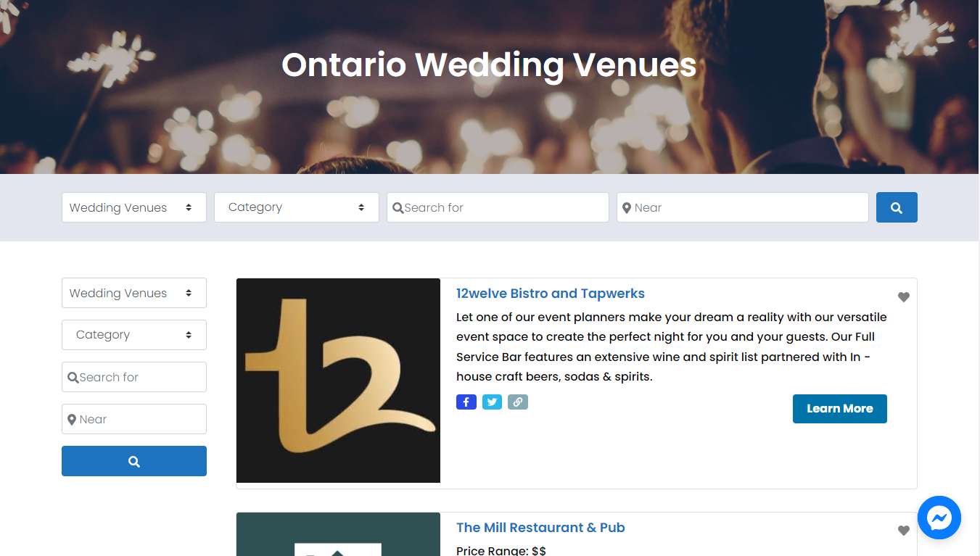The height and width of the screenshot is (556, 980).
Task: Open 12welve Bistro and Tapwerks title link
Action: click(551, 294)
